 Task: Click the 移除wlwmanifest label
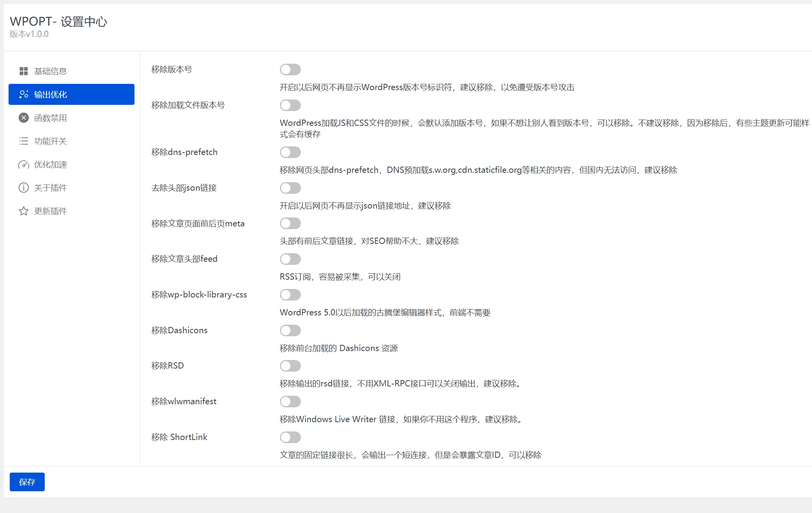click(x=184, y=402)
